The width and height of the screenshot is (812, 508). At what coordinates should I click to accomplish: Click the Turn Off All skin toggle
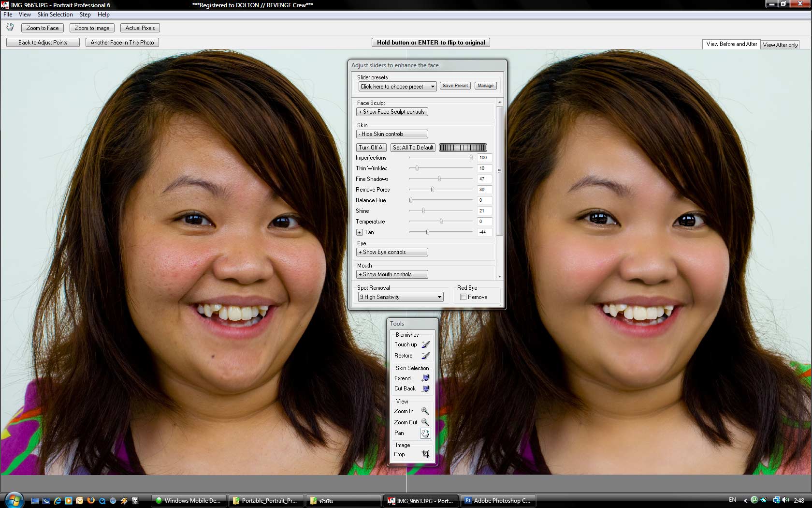coord(371,148)
